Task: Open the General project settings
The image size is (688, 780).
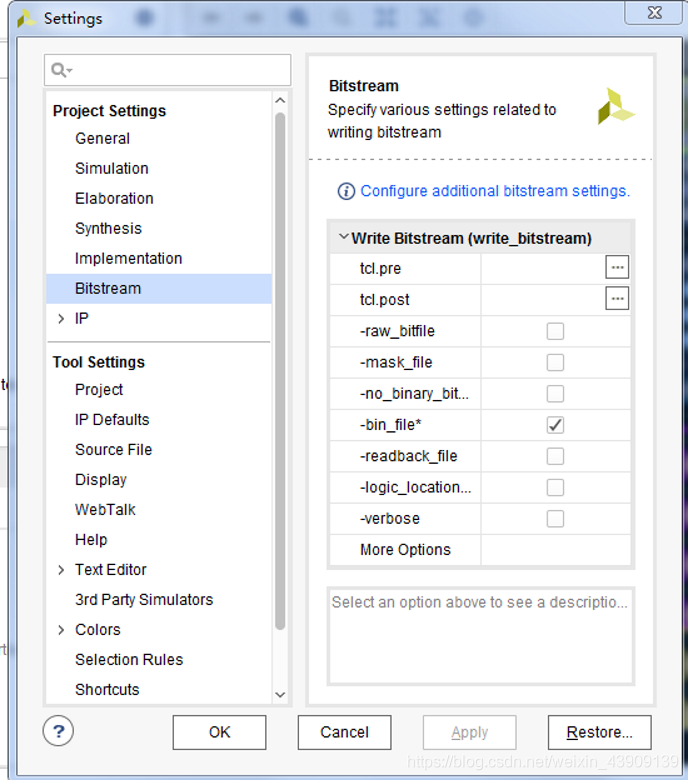Action: point(102,138)
